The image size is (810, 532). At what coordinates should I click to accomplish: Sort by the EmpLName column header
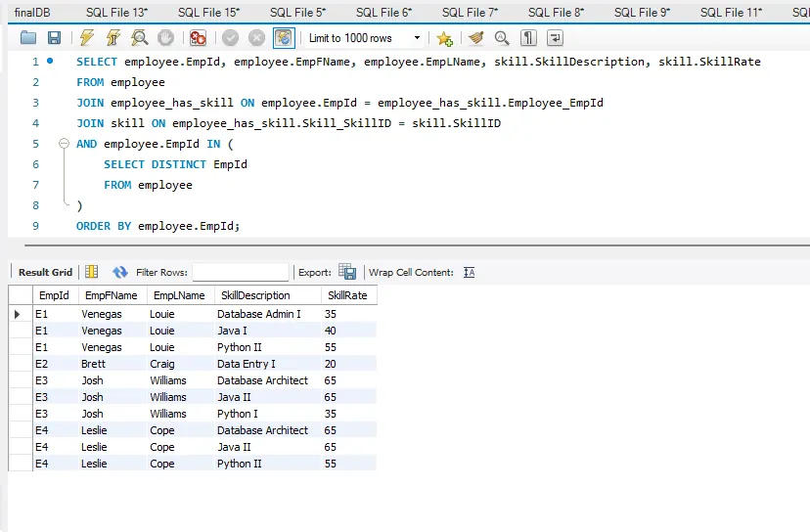(x=180, y=295)
